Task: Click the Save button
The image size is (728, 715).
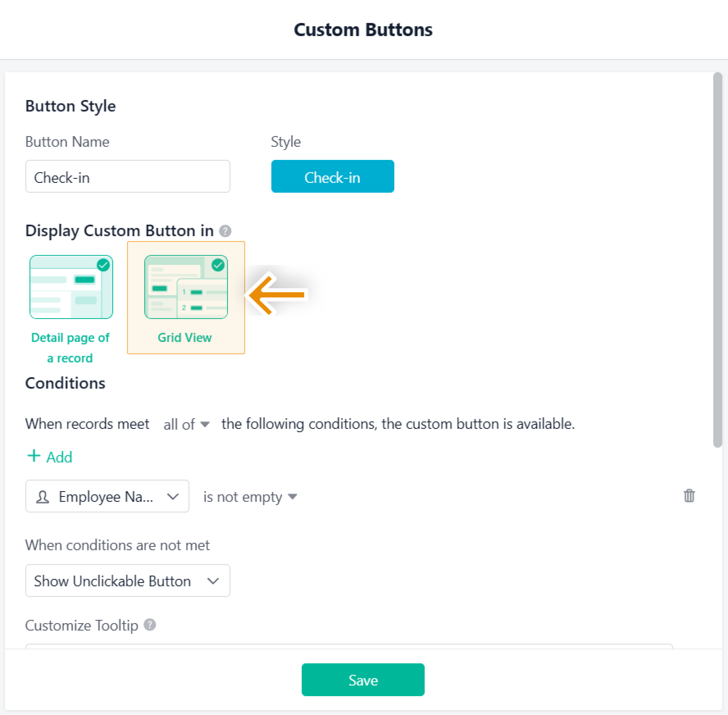Action: pyautogui.click(x=363, y=680)
